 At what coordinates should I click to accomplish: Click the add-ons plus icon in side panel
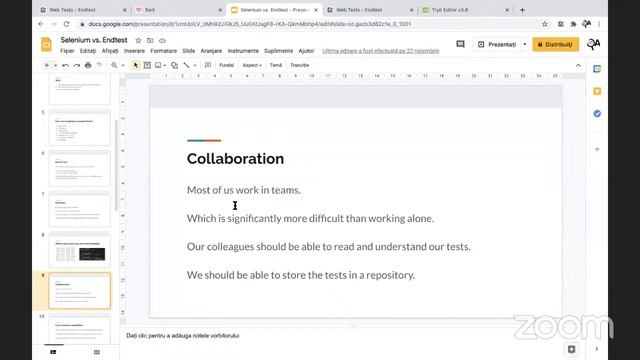(597, 149)
